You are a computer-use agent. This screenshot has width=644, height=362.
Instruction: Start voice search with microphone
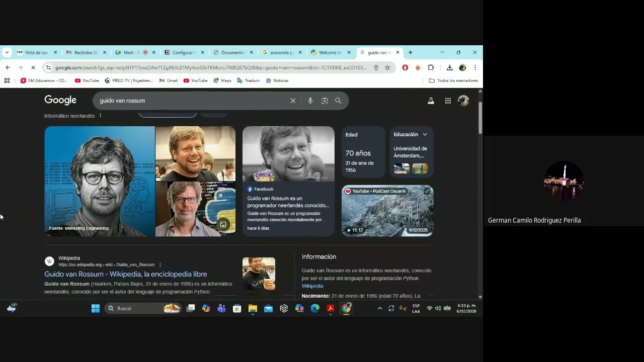310,101
